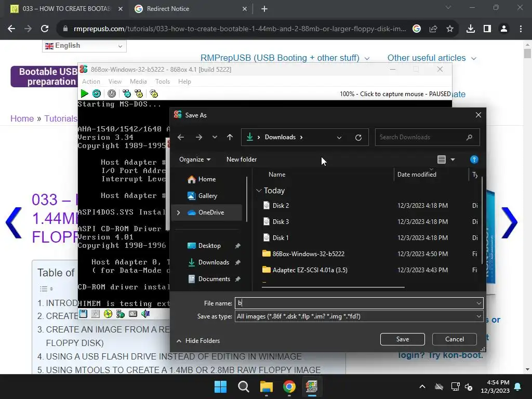Screen dimensions: 532x399
Task: Collapse folders with Hide Folders
Action: (x=198, y=341)
